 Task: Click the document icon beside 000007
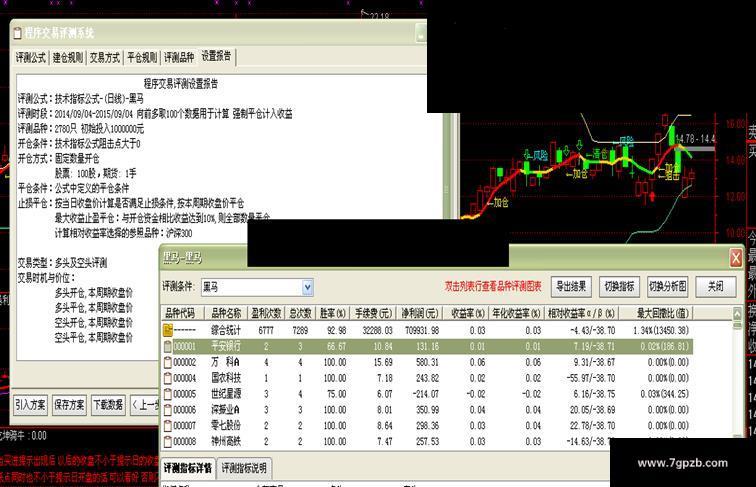(x=168, y=426)
